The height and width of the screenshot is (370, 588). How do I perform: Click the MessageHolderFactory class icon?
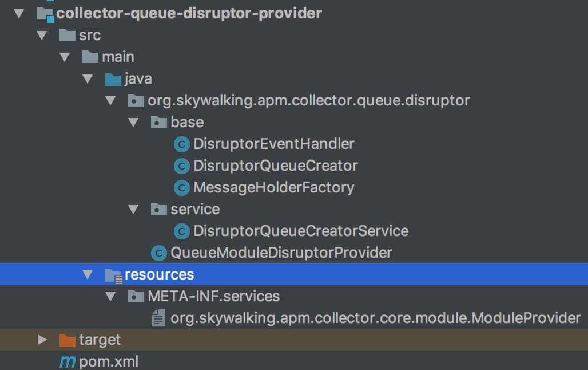pos(182,188)
